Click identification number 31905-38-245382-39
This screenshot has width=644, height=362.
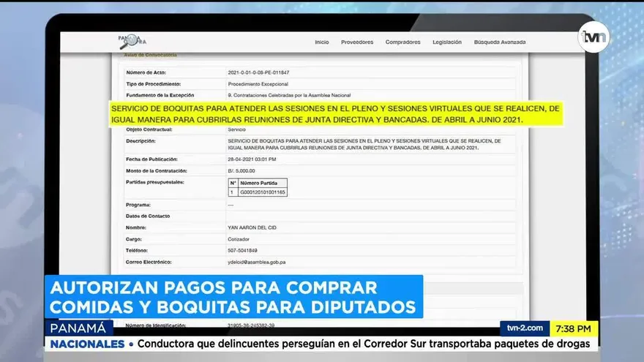tap(251, 325)
